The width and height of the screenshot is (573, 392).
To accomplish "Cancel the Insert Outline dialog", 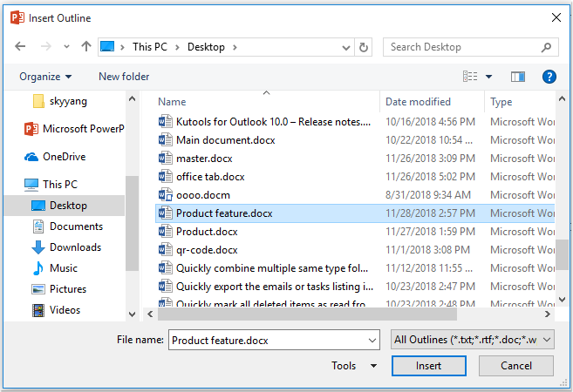I will 516,366.
